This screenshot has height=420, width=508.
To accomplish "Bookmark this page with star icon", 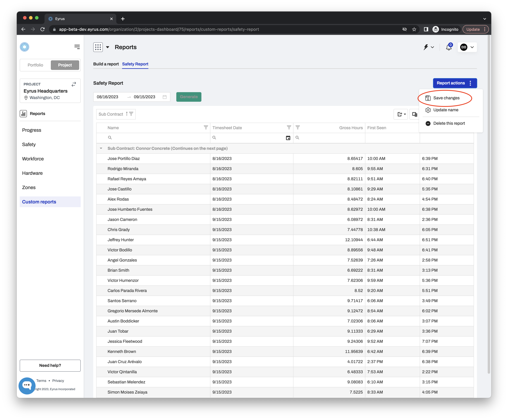I will [x=414, y=29].
